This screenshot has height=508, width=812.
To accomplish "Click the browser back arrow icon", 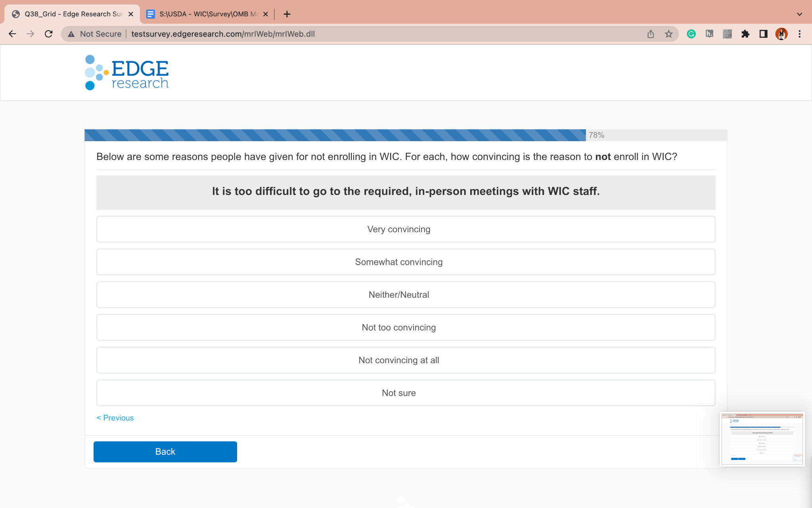I will [x=12, y=34].
